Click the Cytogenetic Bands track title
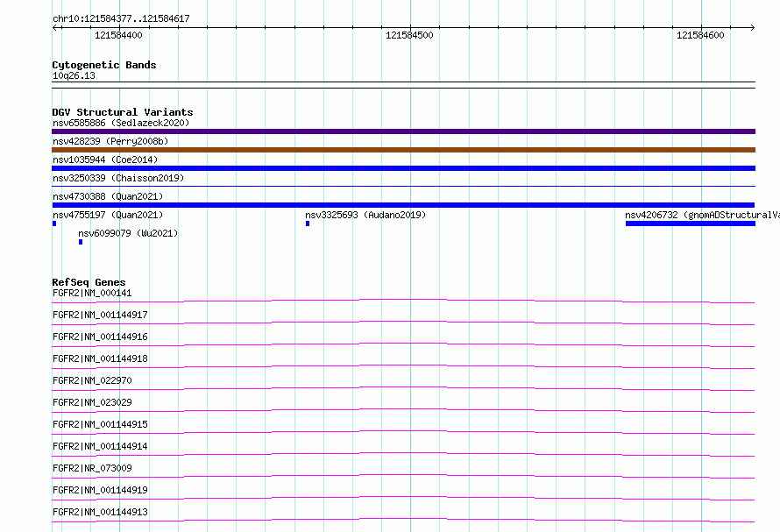Screen dimensions: 780x532 [104, 65]
